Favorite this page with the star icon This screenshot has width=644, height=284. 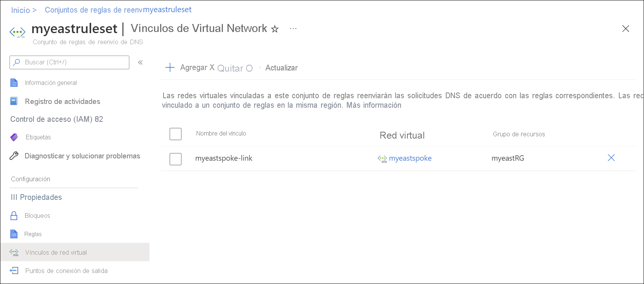275,29
